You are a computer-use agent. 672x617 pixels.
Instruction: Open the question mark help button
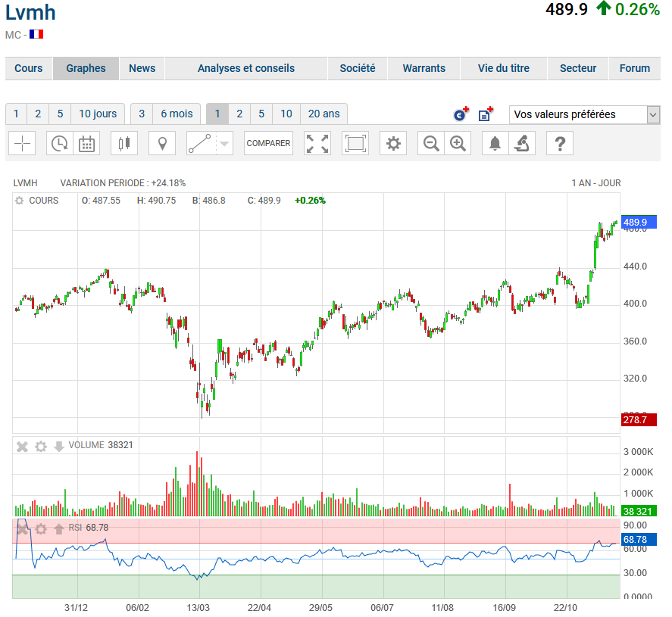(559, 143)
